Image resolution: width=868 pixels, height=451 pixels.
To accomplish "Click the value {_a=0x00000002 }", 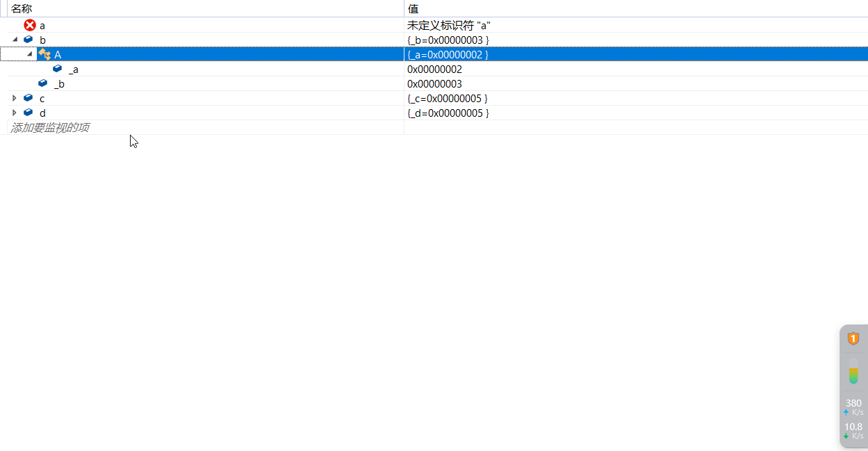I will 448,54.
